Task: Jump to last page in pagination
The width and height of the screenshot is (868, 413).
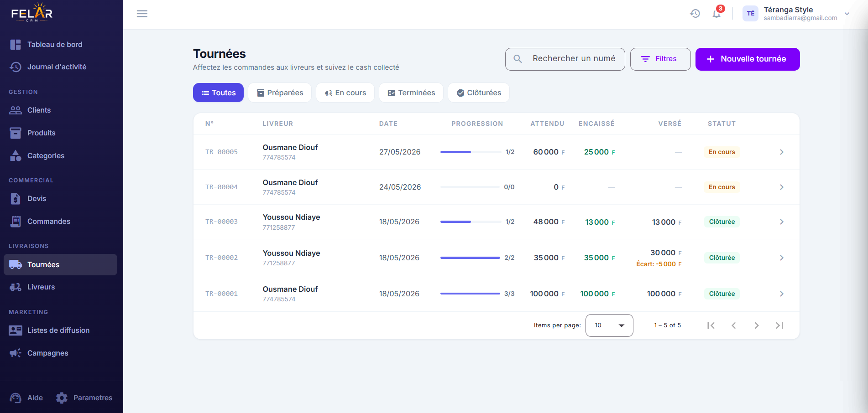Action: click(x=779, y=325)
